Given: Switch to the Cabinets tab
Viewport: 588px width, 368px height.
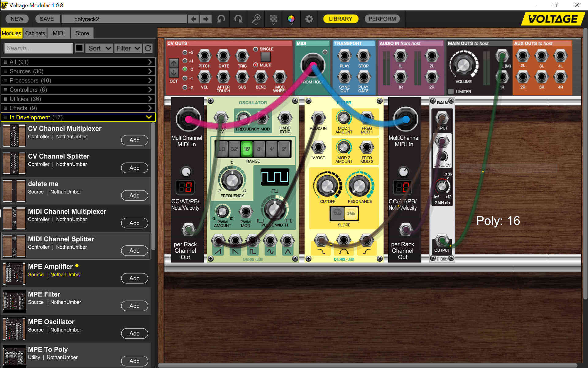Looking at the screenshot, I should click(35, 33).
